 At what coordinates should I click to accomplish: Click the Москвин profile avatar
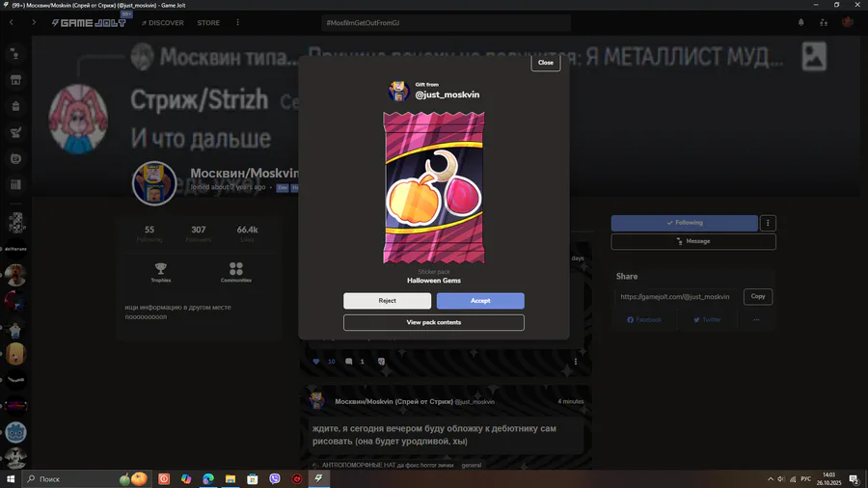[154, 183]
